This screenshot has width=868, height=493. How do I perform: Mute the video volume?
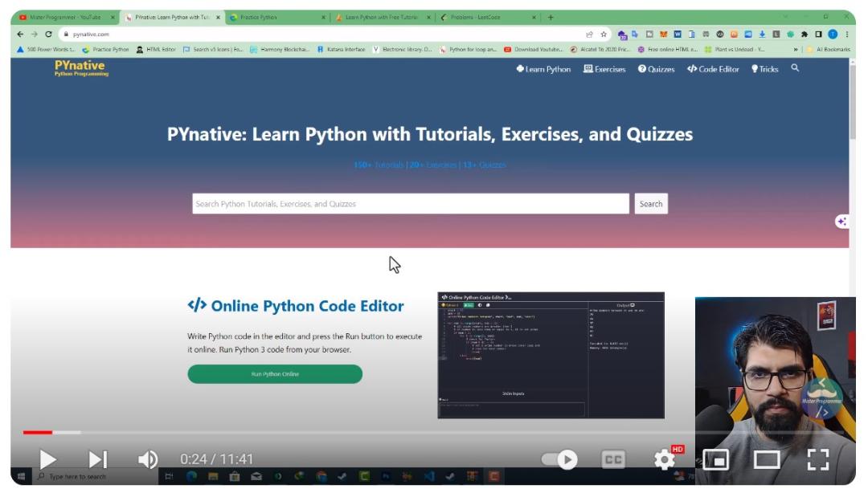tap(148, 459)
